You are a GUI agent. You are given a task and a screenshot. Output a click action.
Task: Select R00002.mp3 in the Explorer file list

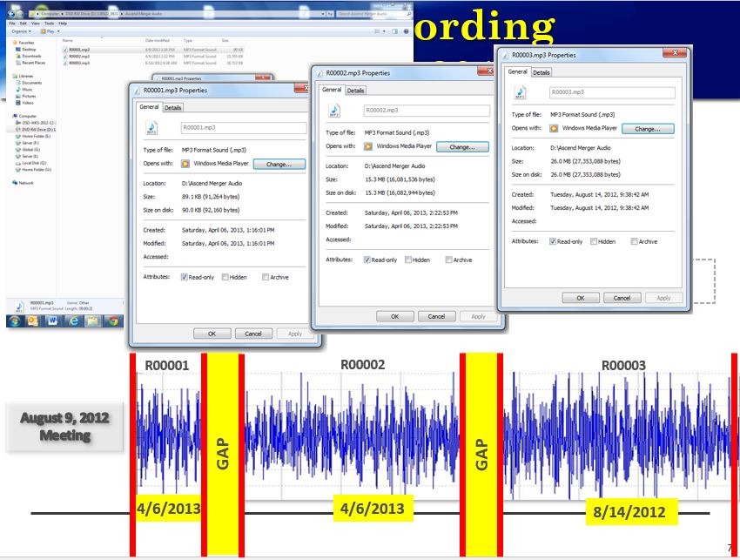tap(80, 57)
